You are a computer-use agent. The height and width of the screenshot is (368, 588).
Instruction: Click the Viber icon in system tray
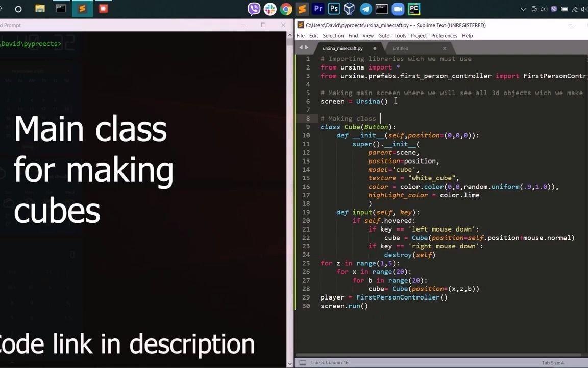click(x=554, y=9)
